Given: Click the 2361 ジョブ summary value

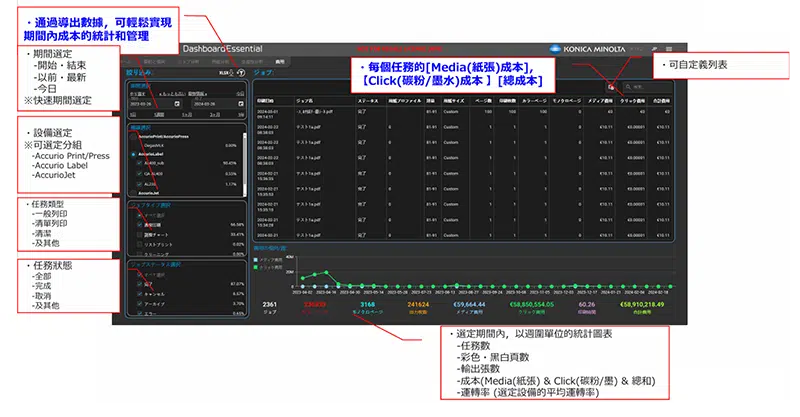Looking at the screenshot, I should coord(270,304).
